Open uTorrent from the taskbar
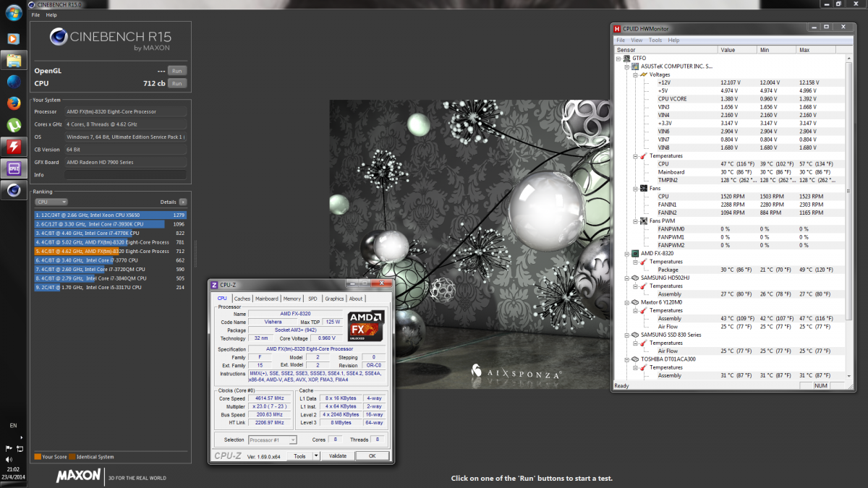This screenshot has width=868, height=488. [14, 125]
